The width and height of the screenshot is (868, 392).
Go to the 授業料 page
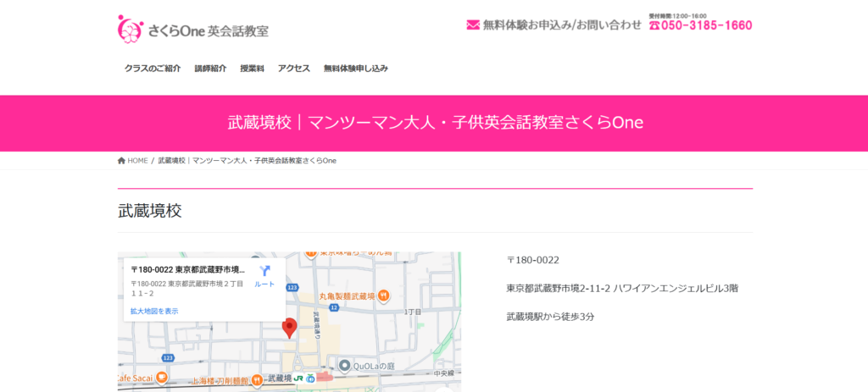point(252,69)
